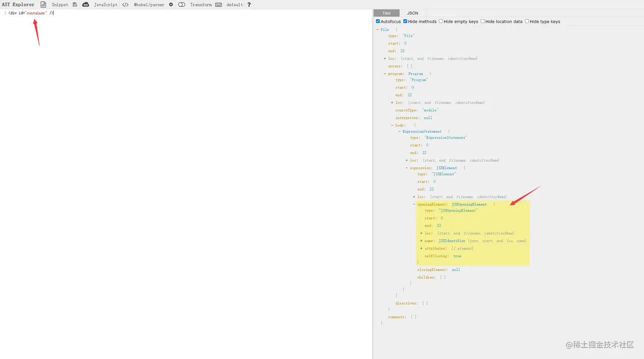
Task: Collapse the body array node
Action: tap(392, 125)
